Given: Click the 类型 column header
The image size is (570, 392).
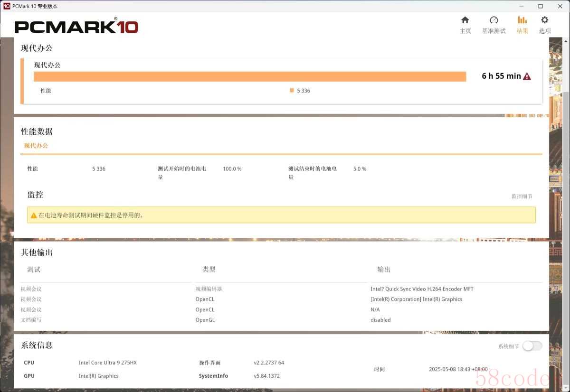Looking at the screenshot, I should (209, 270).
